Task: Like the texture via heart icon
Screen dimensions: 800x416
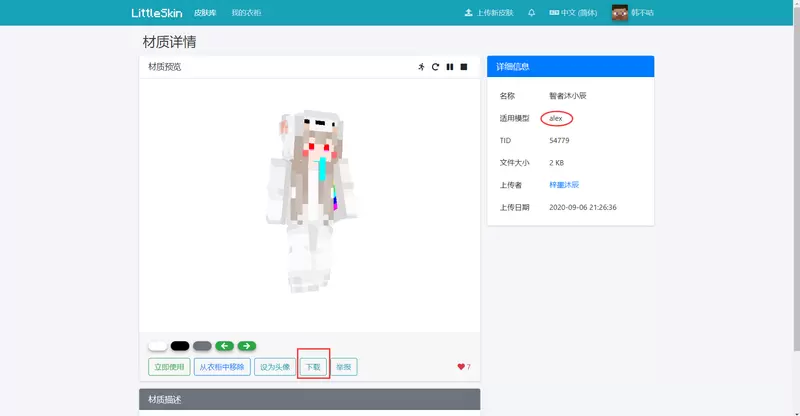Action: click(461, 366)
